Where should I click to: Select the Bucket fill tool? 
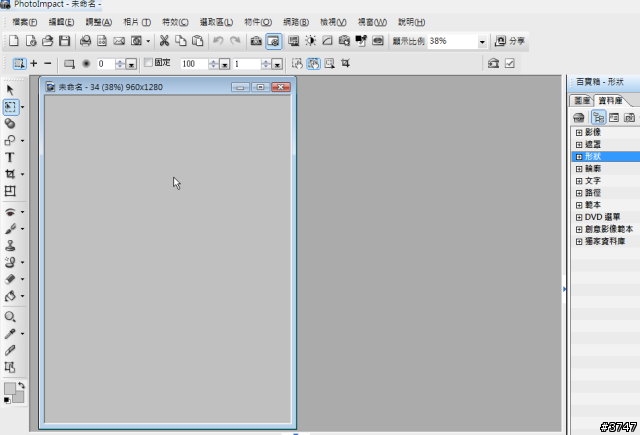click(x=10, y=296)
